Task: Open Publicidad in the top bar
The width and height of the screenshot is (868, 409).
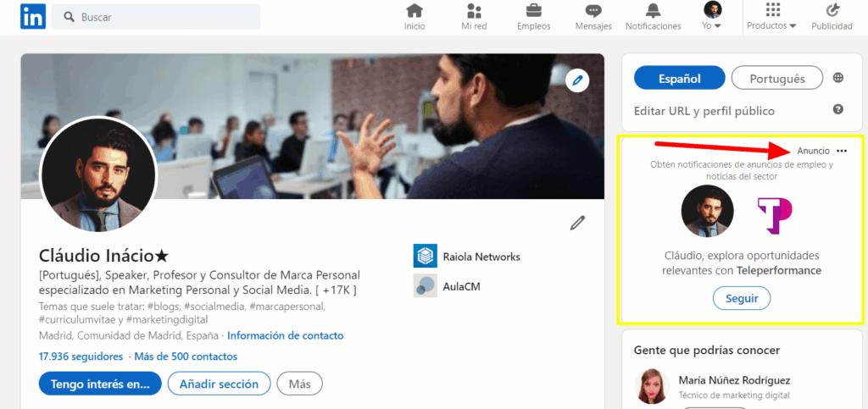Action: [x=832, y=17]
